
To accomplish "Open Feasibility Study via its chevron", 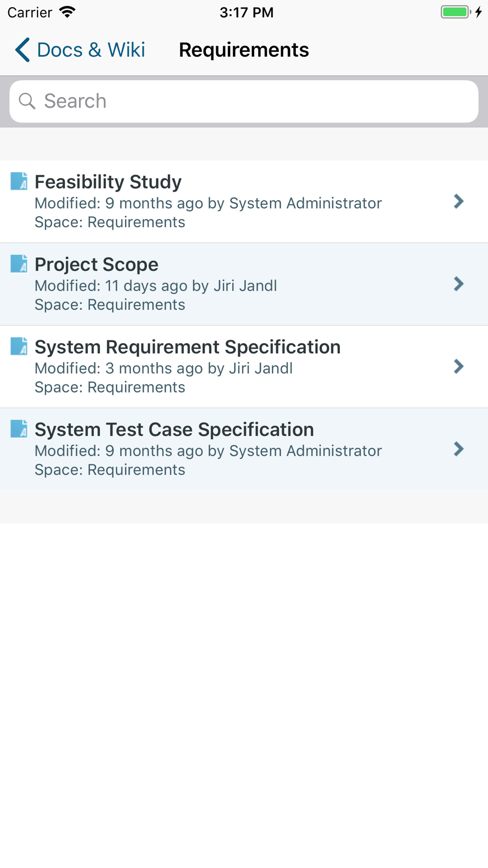I will tap(458, 201).
